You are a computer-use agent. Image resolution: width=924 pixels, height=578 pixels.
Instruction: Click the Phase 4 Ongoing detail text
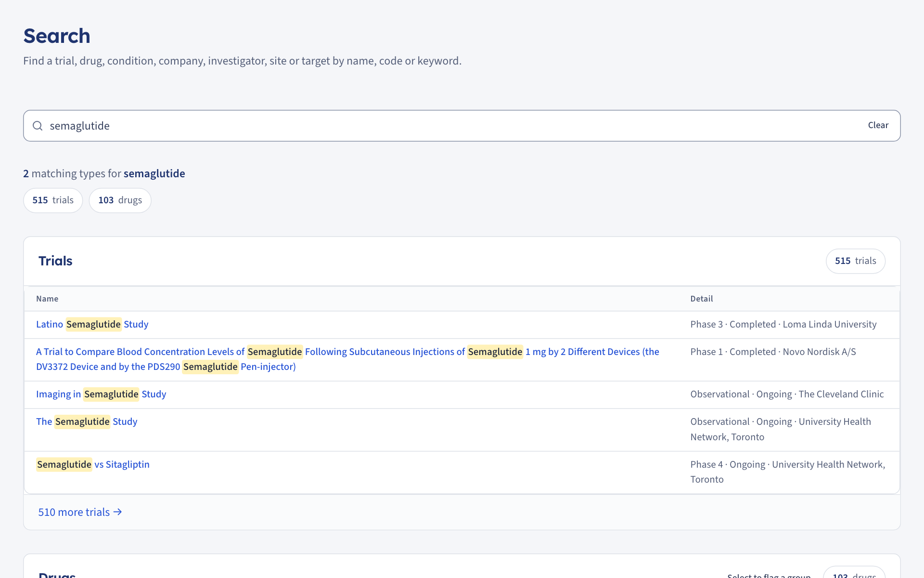tap(788, 472)
